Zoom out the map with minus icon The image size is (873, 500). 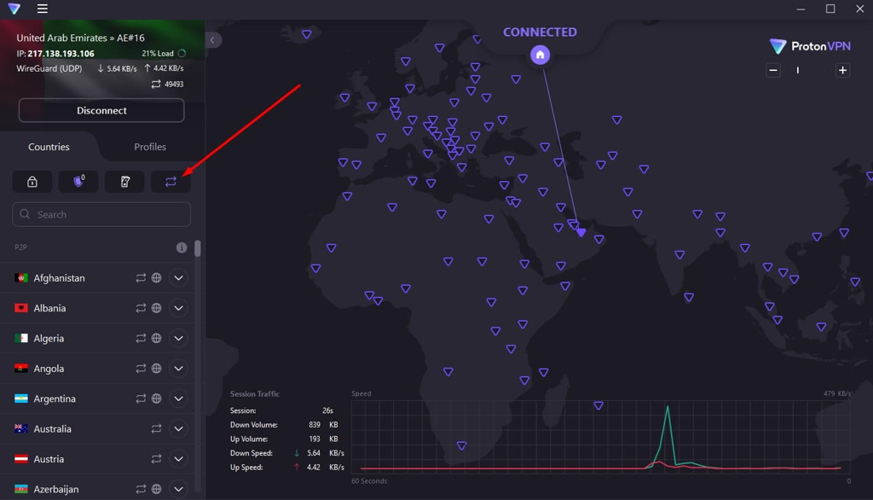pyautogui.click(x=773, y=70)
